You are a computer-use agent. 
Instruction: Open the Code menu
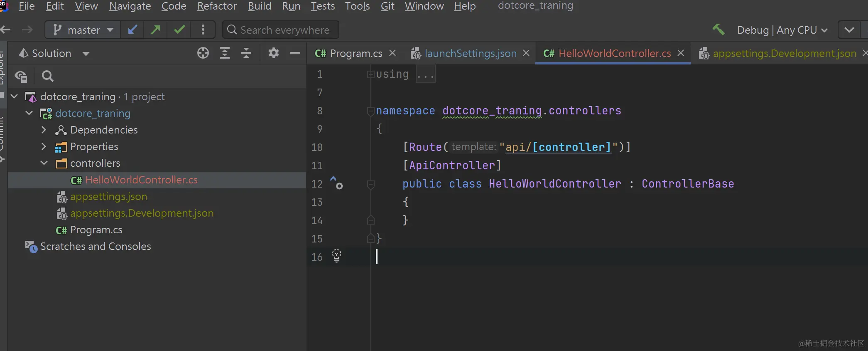coord(174,6)
